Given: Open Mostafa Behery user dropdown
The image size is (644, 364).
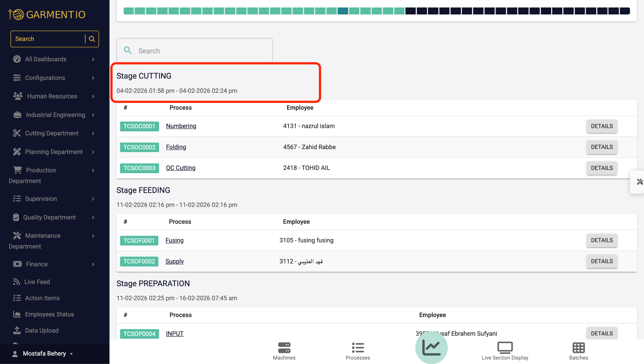Looking at the screenshot, I should [x=44, y=354].
